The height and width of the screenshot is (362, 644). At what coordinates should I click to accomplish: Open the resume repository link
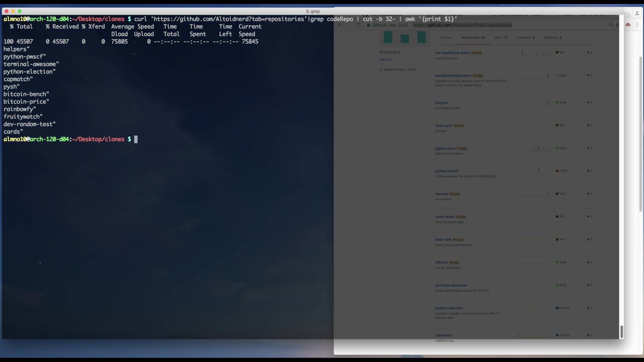[x=441, y=194]
